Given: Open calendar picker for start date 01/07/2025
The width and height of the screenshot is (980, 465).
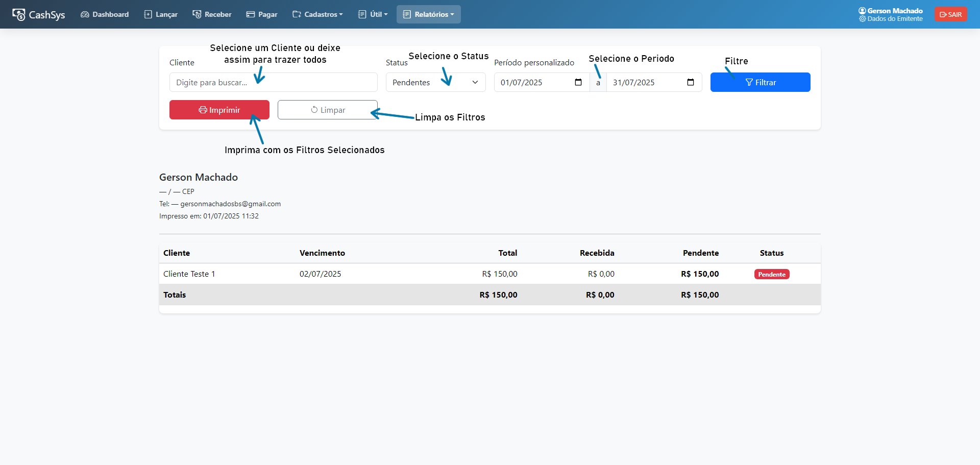Looking at the screenshot, I should coord(578,82).
